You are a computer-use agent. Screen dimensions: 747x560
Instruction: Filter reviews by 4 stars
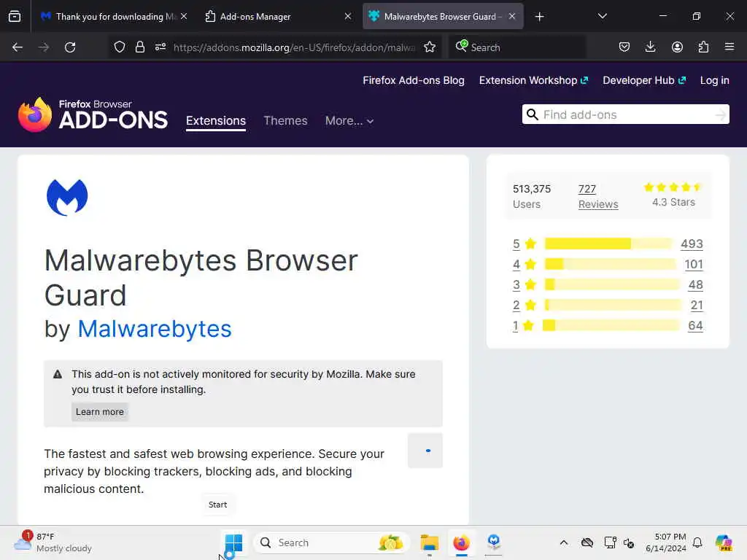(x=516, y=264)
